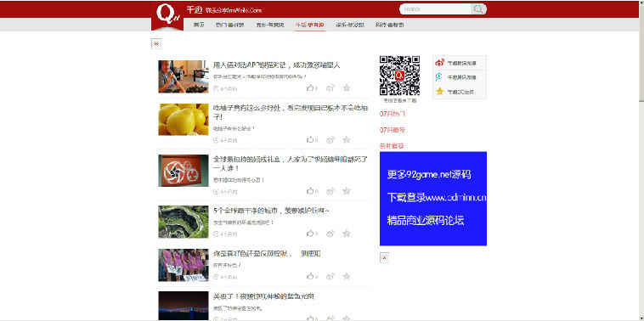Star the yellow pomelo fruit article
Screen dimensions: 644x321
(x=347, y=139)
